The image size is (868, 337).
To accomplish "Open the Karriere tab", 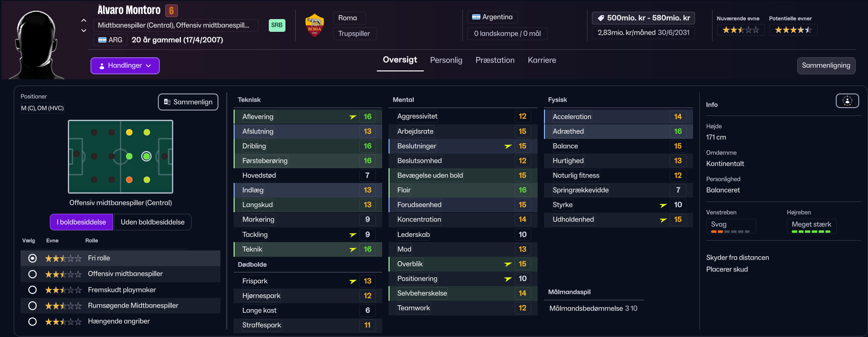I will tap(542, 60).
